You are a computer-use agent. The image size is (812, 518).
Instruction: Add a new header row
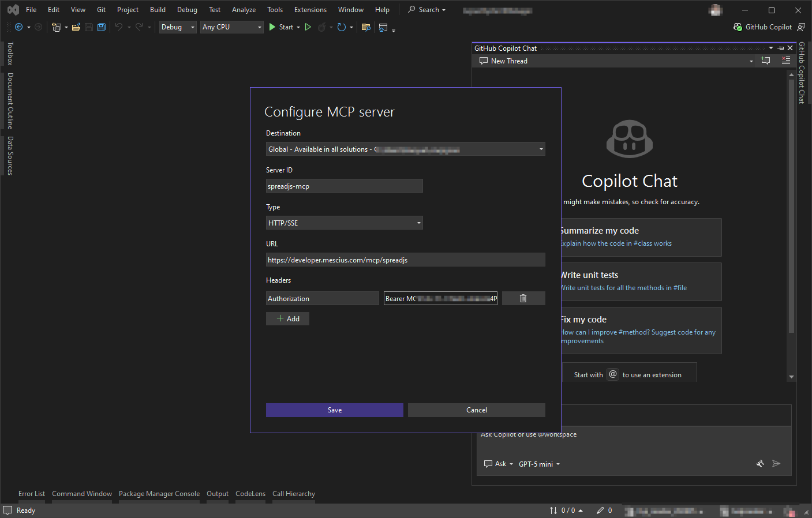(x=287, y=318)
